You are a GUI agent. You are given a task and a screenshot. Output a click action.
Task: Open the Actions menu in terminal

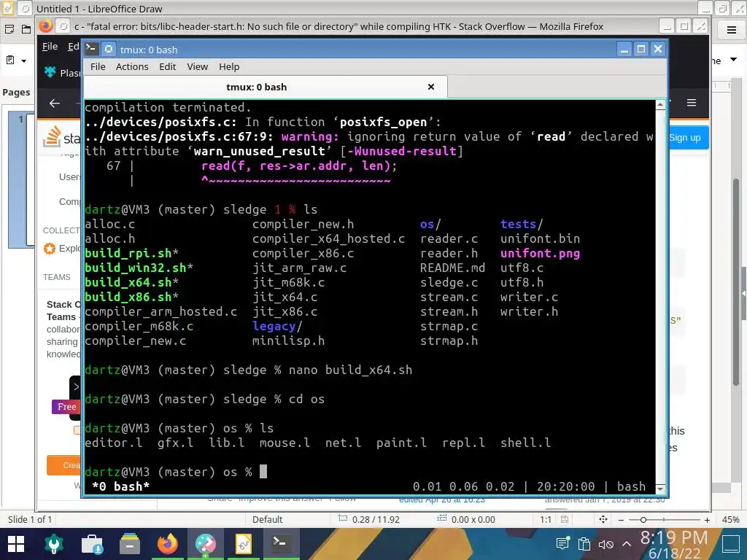(x=132, y=66)
